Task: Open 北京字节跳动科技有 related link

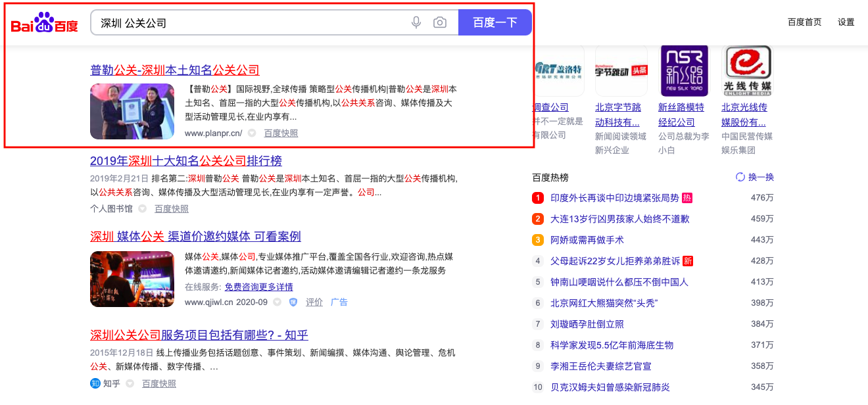Action: coord(618,114)
